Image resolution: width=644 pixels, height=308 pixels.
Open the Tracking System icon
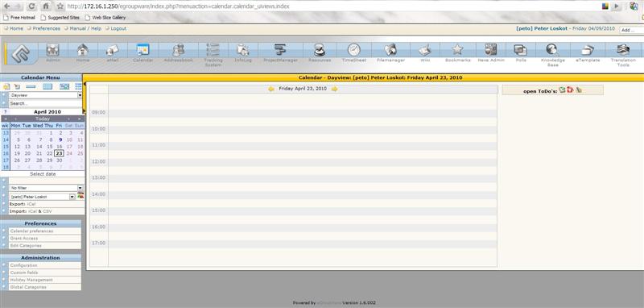point(213,50)
